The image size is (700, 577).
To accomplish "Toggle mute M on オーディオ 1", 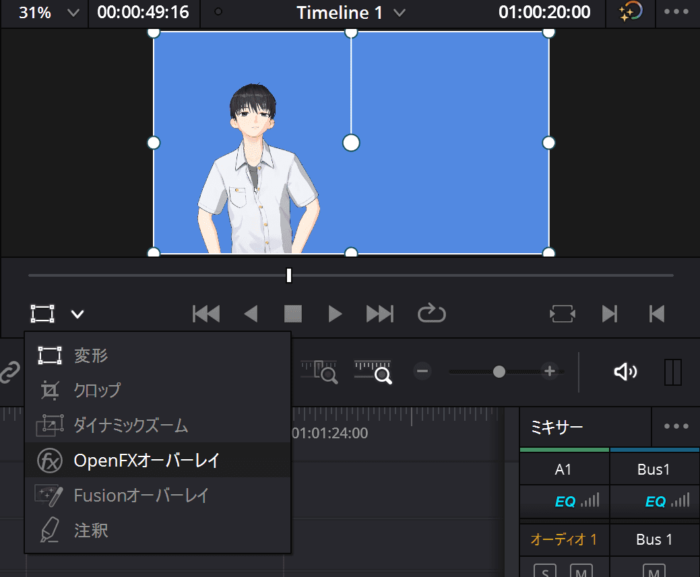I will pyautogui.click(x=581, y=571).
